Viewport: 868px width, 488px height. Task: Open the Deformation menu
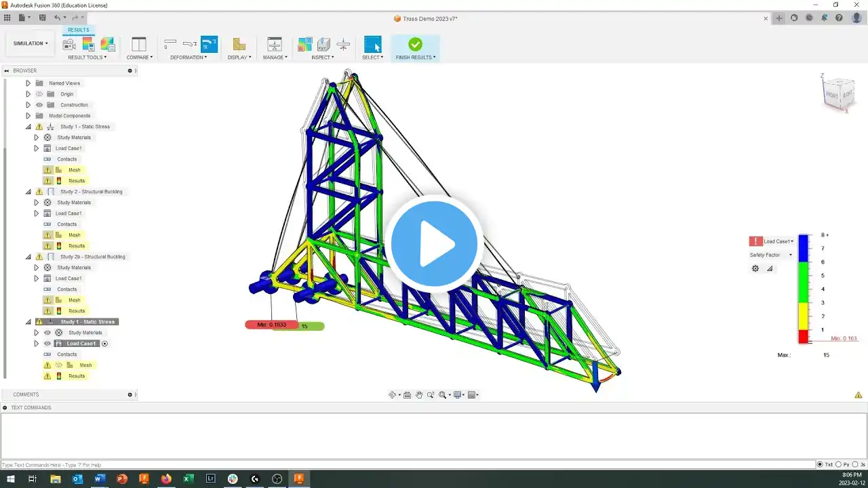(189, 58)
